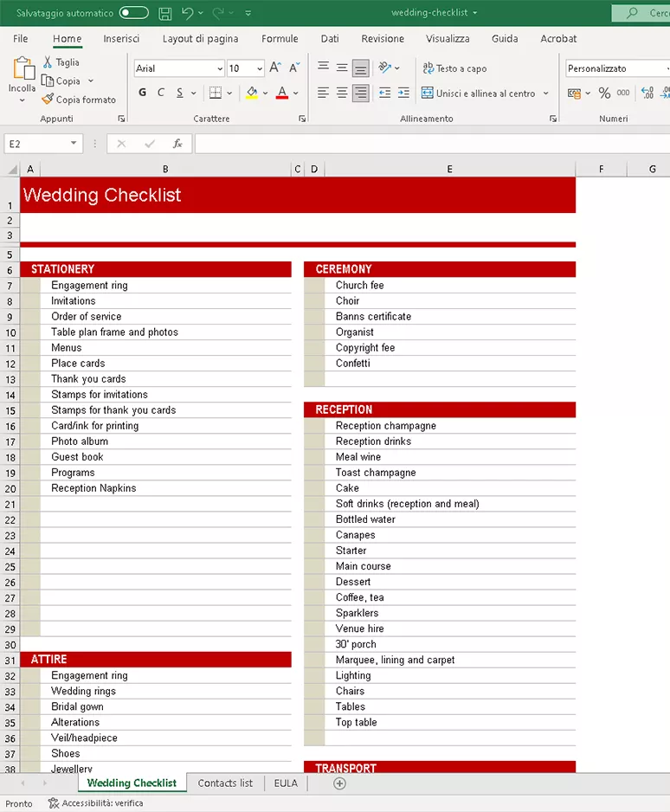Image resolution: width=670 pixels, height=812 pixels.
Task: Open the Allineamento dialog launcher
Action: coord(553,119)
